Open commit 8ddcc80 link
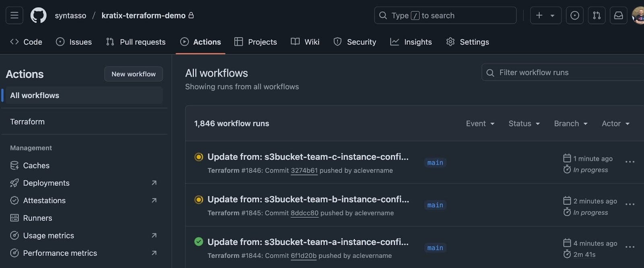Image resolution: width=644 pixels, height=268 pixels. 305,213
